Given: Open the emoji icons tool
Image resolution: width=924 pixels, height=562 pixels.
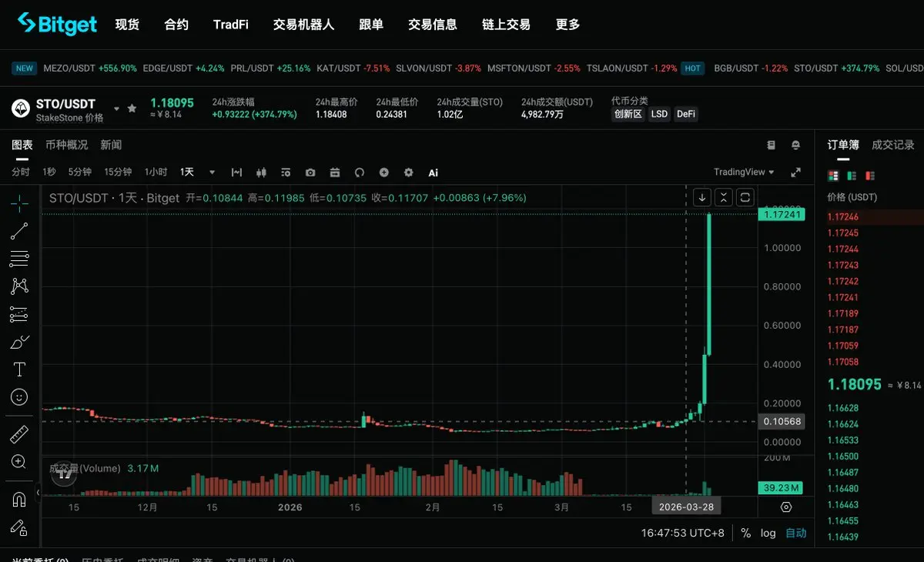Looking at the screenshot, I should tap(19, 397).
